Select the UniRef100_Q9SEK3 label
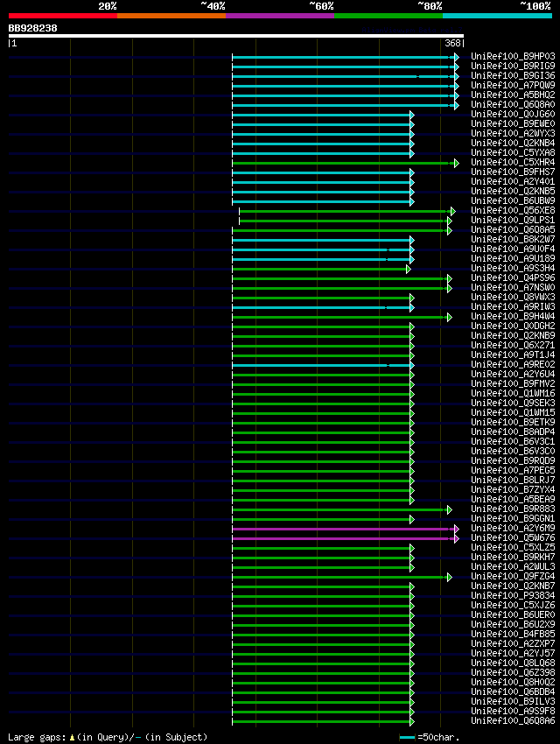The width and height of the screenshot is (560, 744). [x=513, y=404]
